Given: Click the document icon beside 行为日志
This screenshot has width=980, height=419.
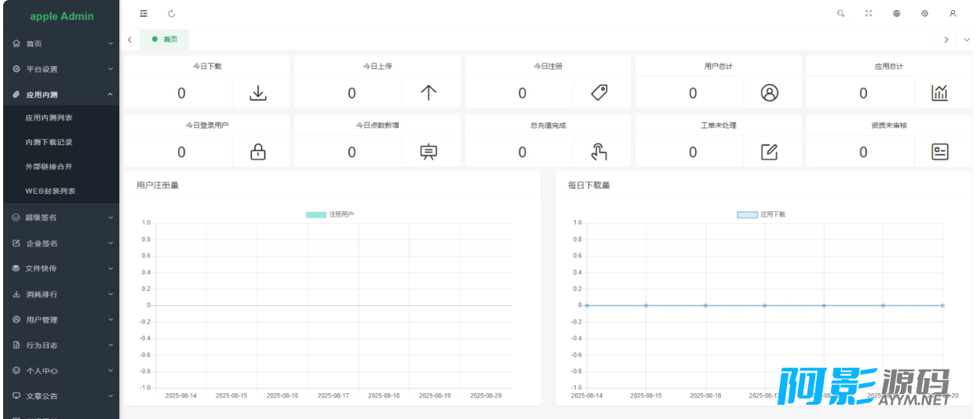Looking at the screenshot, I should (x=16, y=345).
